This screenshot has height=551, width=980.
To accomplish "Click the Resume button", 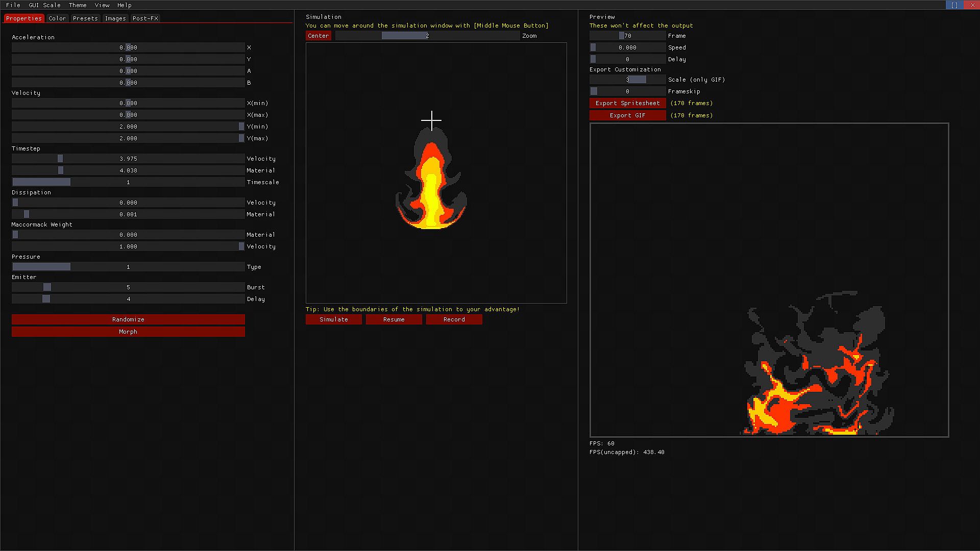I will coord(394,319).
